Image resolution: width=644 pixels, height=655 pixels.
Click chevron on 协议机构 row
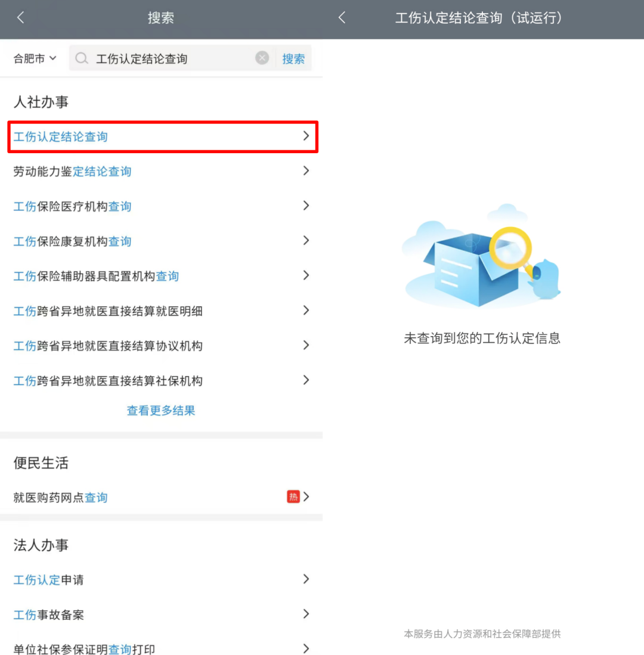point(306,345)
